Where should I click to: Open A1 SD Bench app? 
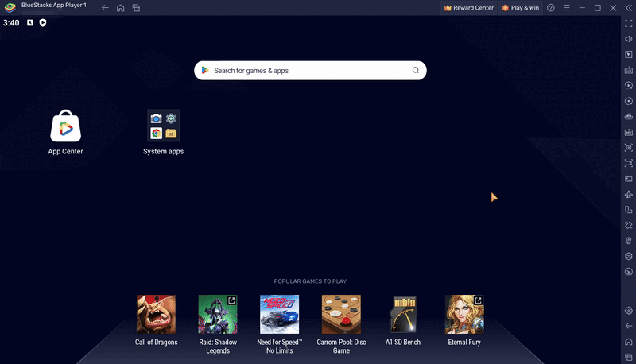coord(403,314)
